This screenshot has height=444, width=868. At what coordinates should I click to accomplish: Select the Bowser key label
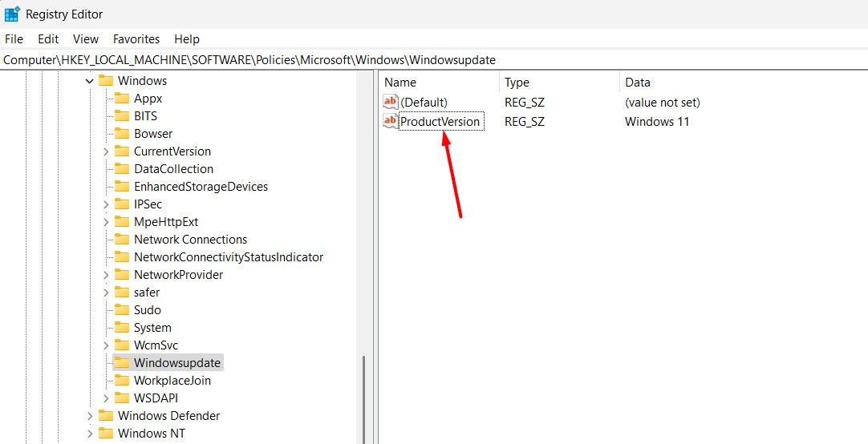(x=153, y=134)
